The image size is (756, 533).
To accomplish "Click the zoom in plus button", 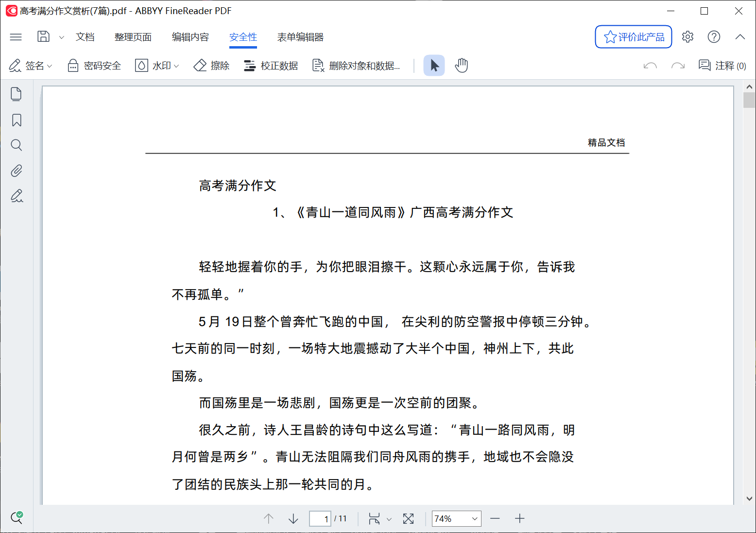I will click(520, 518).
